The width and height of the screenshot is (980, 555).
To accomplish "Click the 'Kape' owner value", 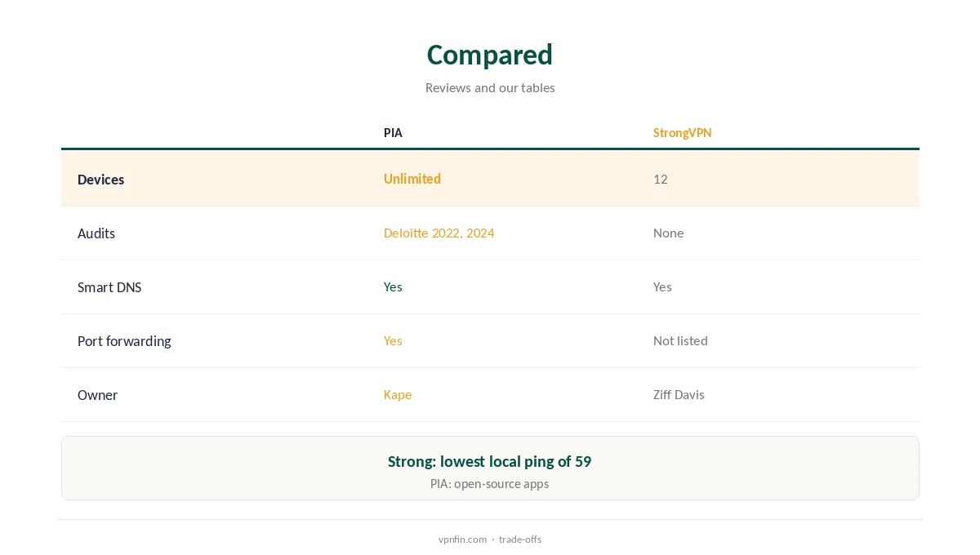I will [x=398, y=394].
